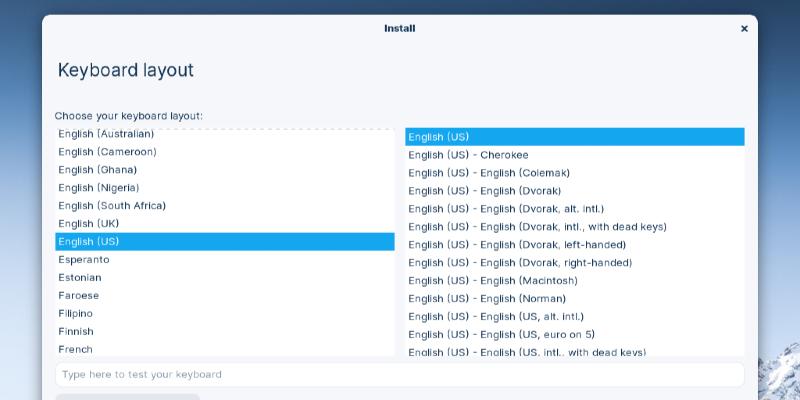800x400 pixels.
Task: Choose English (Cameroon) from layout list
Action: 107,152
